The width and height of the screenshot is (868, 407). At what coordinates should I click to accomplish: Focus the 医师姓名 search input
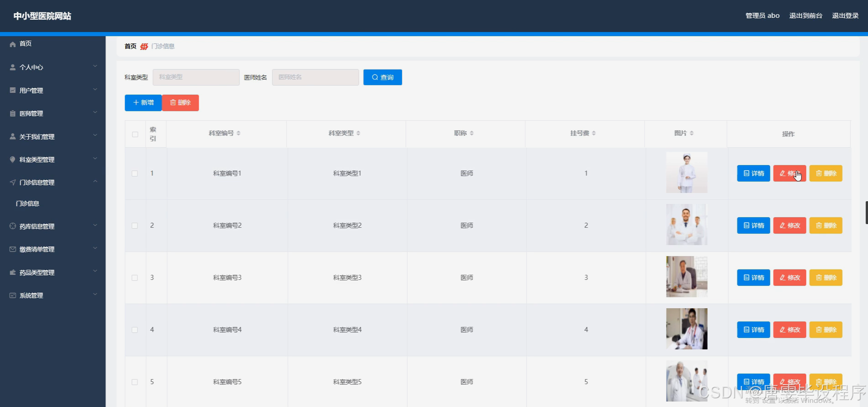pos(316,77)
